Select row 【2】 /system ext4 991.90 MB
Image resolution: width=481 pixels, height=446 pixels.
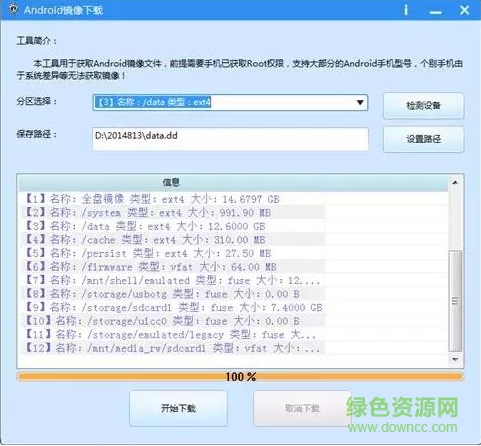click(172, 212)
